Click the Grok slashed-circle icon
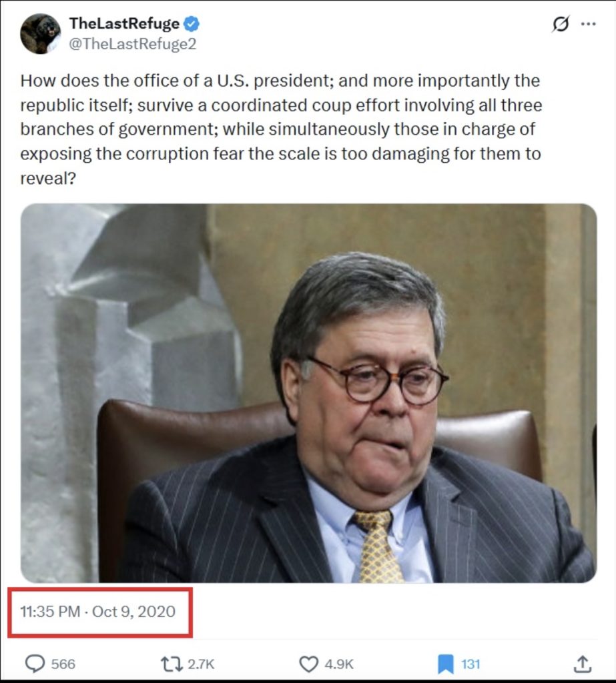 tap(561, 25)
